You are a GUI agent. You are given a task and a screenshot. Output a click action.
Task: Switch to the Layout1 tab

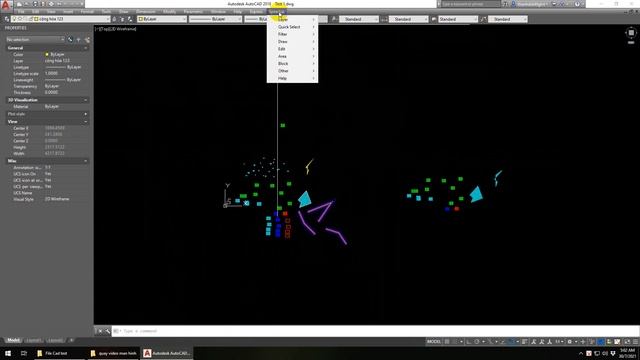pyautogui.click(x=33, y=340)
